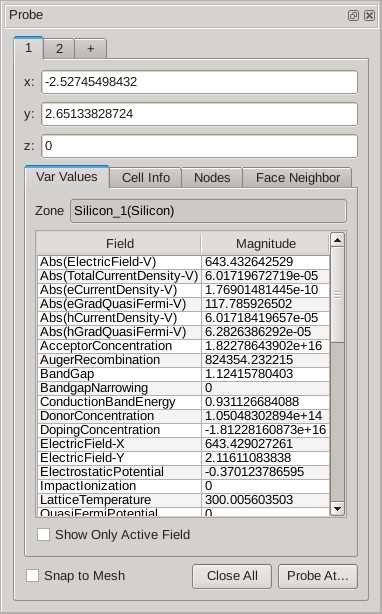Click the Close All button
The width and height of the screenshot is (382, 614).
[232, 576]
